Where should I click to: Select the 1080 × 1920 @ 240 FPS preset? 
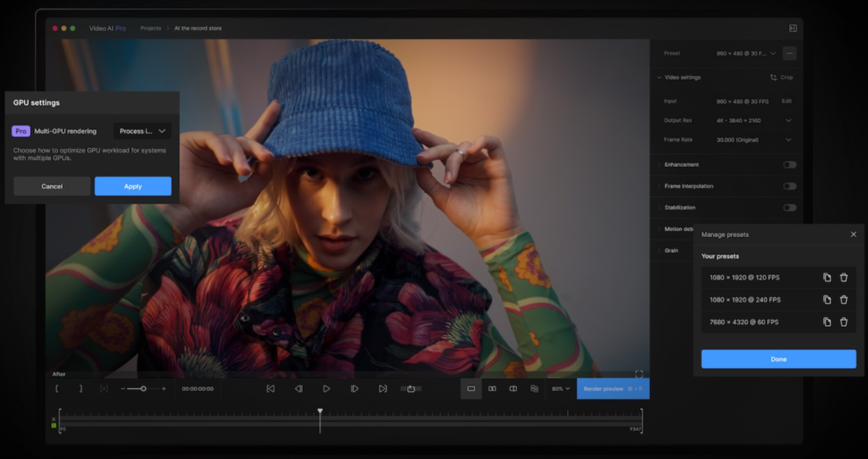pos(745,300)
